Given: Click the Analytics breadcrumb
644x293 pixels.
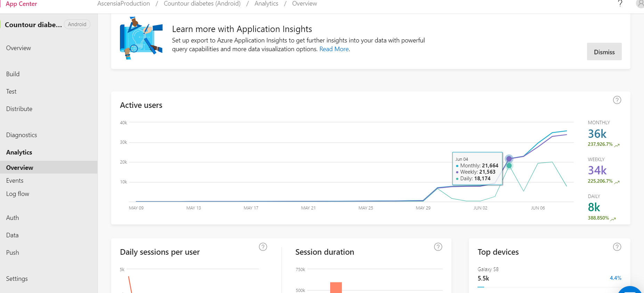Looking at the screenshot, I should click(x=266, y=3).
